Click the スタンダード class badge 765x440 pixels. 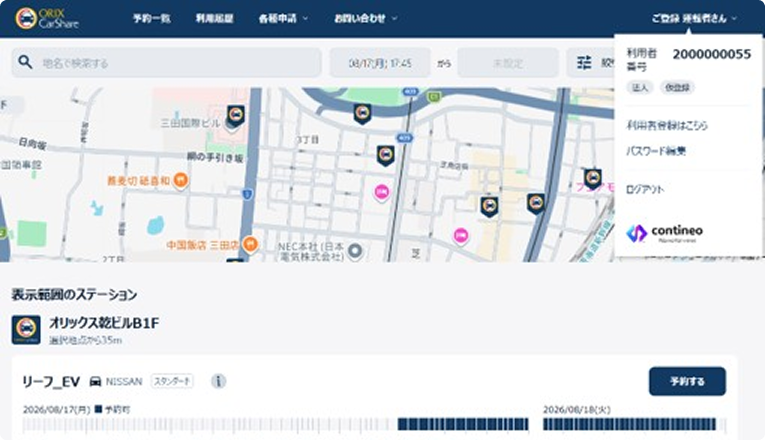172,381
